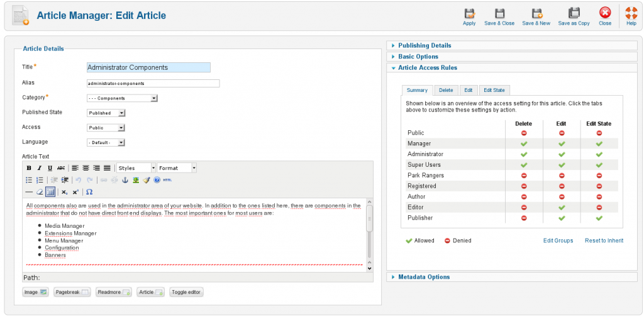Click the Reset to Inherit link
644x316 pixels.
604,241
